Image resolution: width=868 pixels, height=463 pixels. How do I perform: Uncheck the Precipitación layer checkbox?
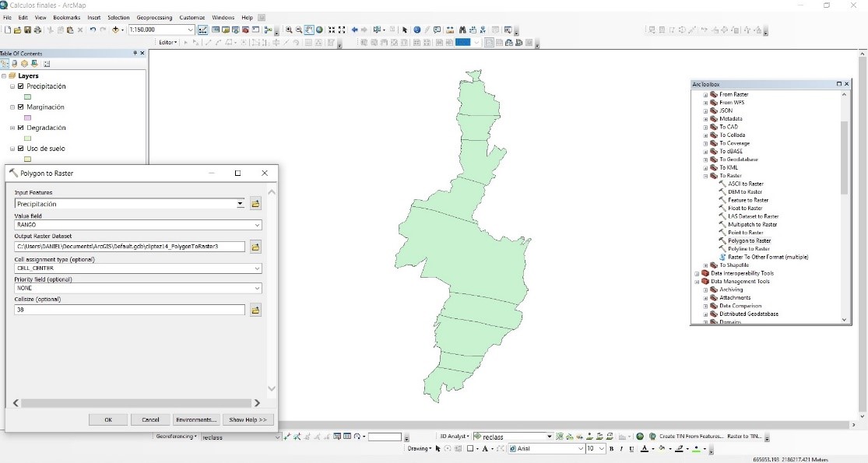[21, 86]
